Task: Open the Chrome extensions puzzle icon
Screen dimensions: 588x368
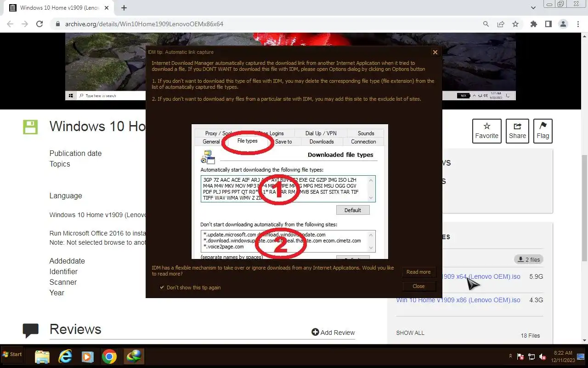Action: click(533, 24)
